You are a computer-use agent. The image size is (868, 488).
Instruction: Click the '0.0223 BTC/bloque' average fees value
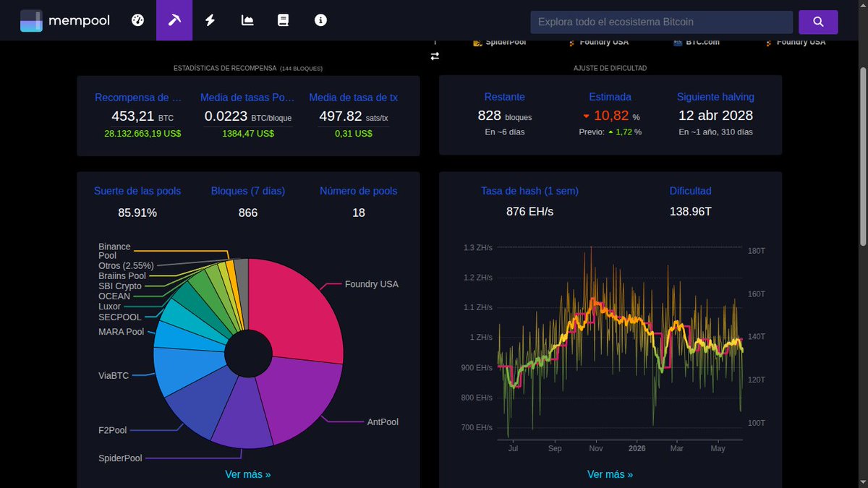coord(248,116)
